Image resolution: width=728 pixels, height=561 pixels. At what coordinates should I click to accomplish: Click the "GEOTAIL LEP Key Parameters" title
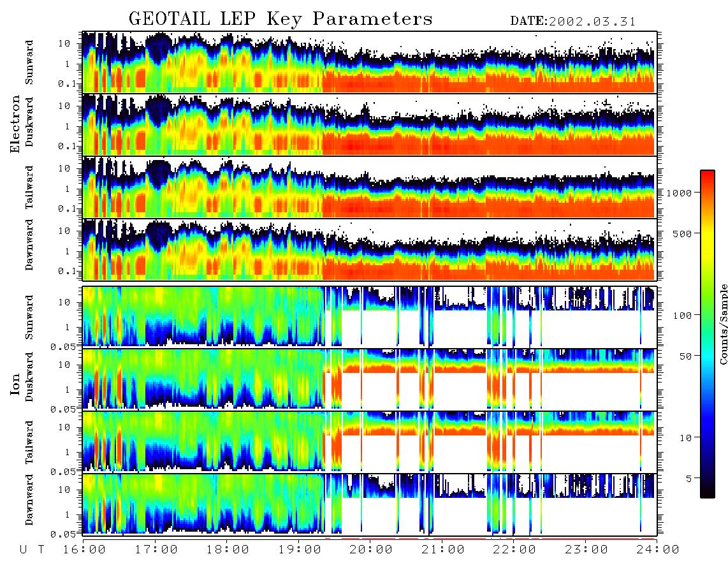(x=280, y=19)
